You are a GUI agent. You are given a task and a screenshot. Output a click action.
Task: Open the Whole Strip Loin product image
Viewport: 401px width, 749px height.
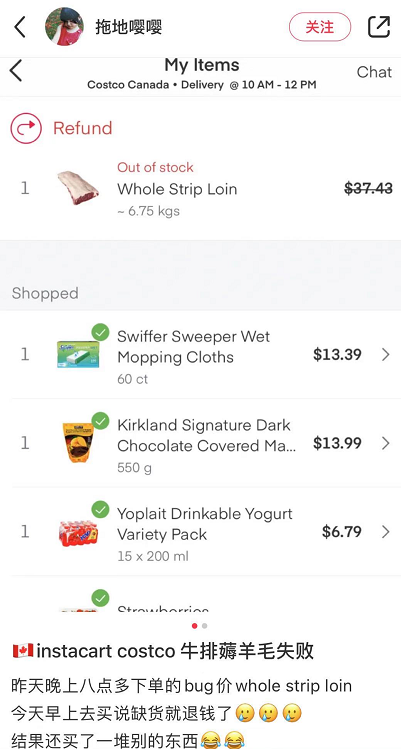[78, 188]
